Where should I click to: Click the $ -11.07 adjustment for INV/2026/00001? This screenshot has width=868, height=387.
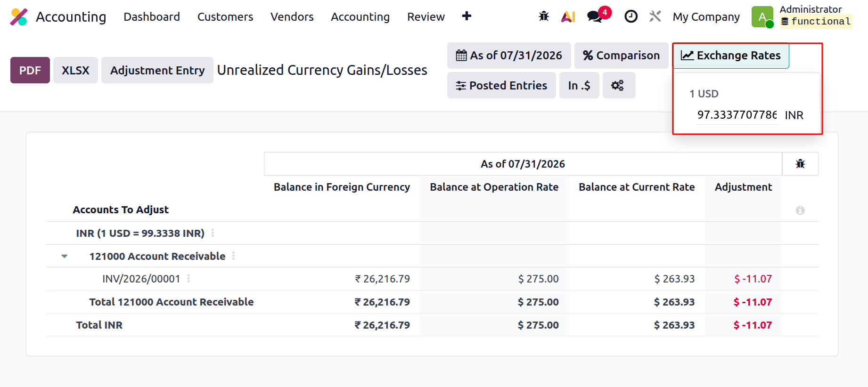click(753, 279)
